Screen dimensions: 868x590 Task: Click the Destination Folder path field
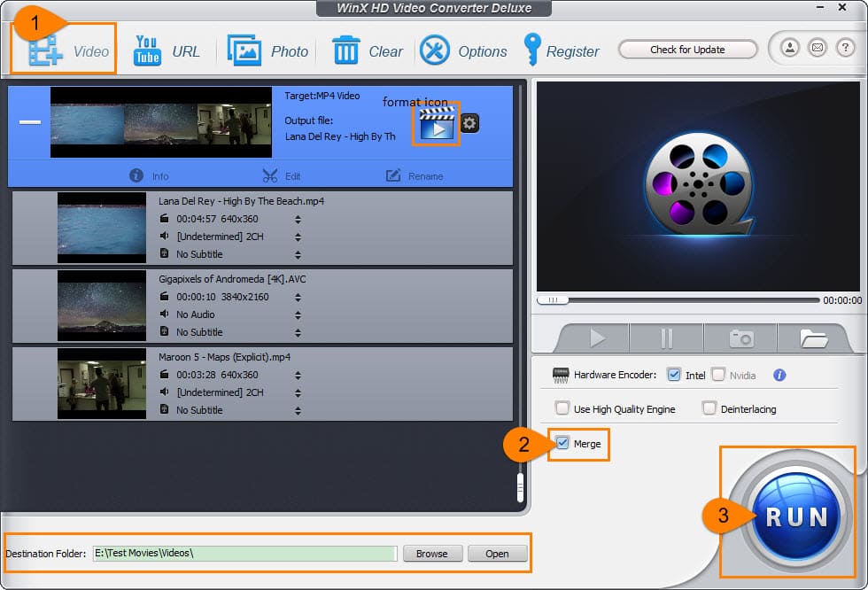tap(244, 554)
